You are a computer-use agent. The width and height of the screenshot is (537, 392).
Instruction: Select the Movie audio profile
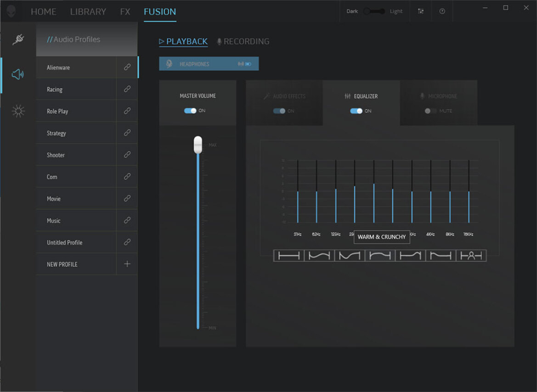tap(76, 199)
